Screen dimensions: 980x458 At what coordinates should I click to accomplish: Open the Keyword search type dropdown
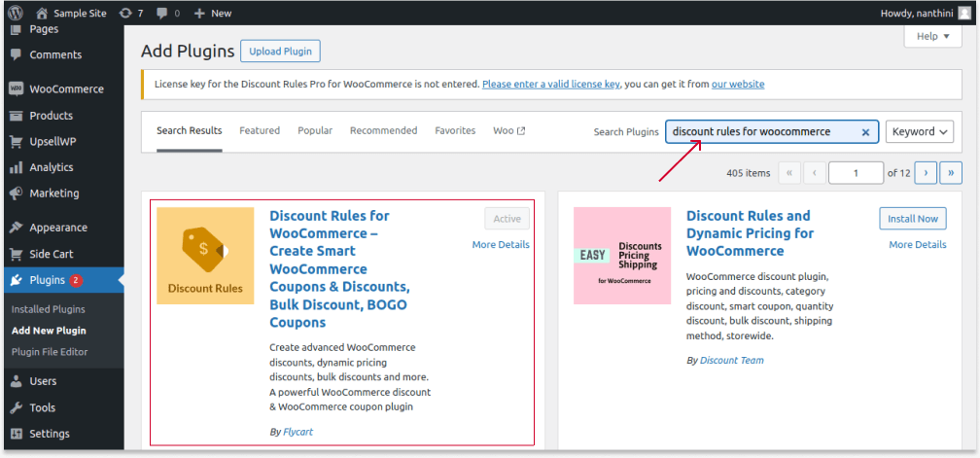pos(920,132)
